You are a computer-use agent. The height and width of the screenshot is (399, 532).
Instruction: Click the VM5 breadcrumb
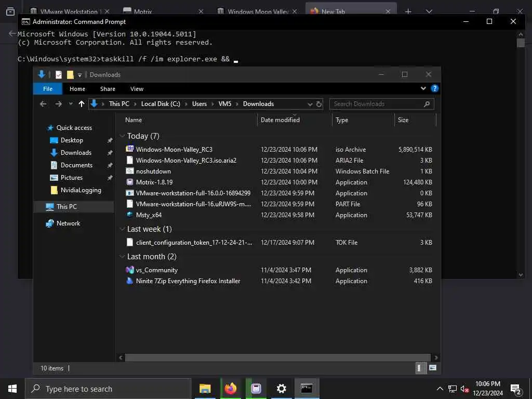(224, 104)
